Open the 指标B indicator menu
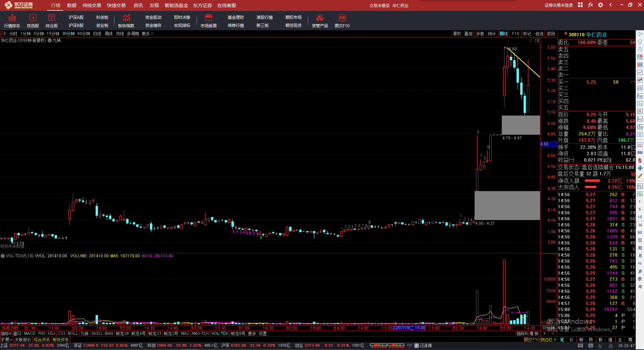This screenshot has width=644, height=350. [522, 334]
